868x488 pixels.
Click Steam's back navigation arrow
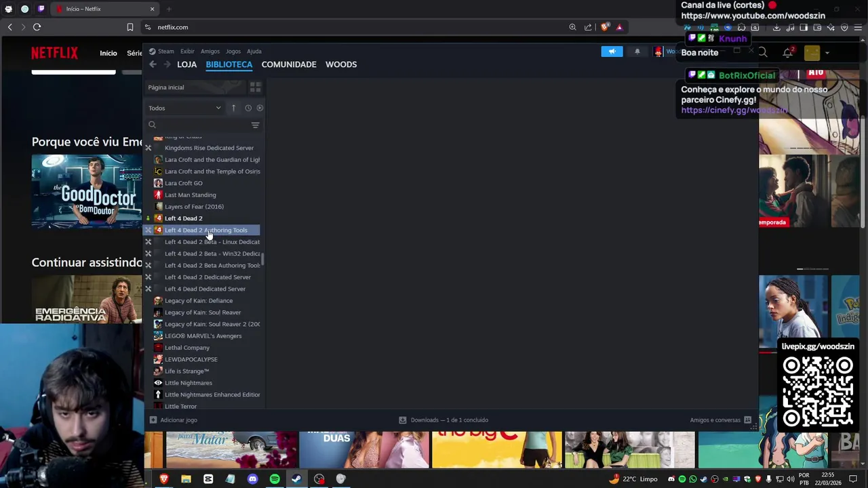point(153,64)
